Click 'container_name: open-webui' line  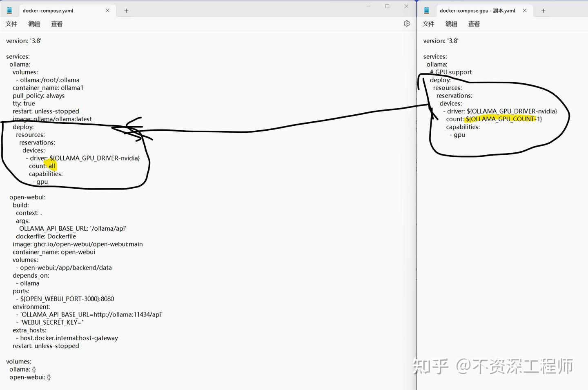tap(54, 252)
